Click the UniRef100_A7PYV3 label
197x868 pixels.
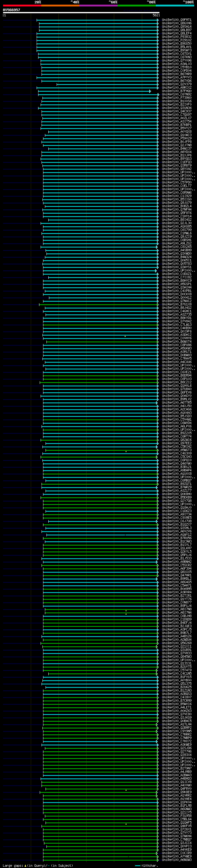176,78
